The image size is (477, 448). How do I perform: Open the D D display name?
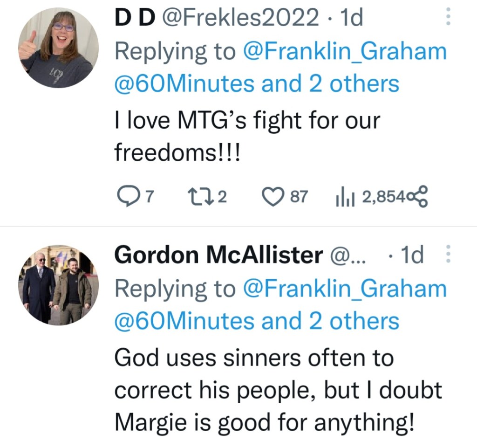tap(135, 19)
